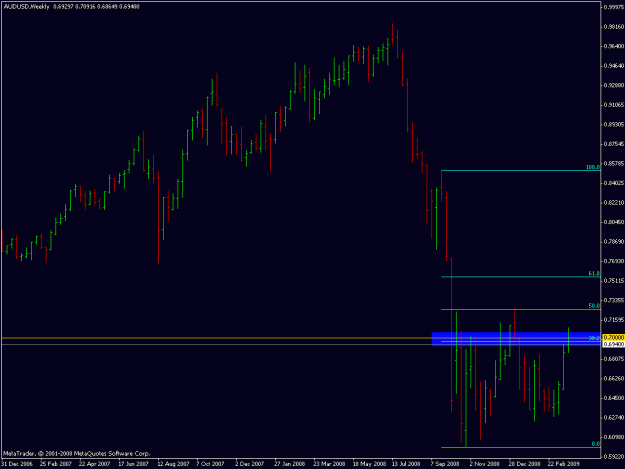The width and height of the screenshot is (625, 469).
Task: Click the 7 Oct 2007 date label
Action: [210, 464]
